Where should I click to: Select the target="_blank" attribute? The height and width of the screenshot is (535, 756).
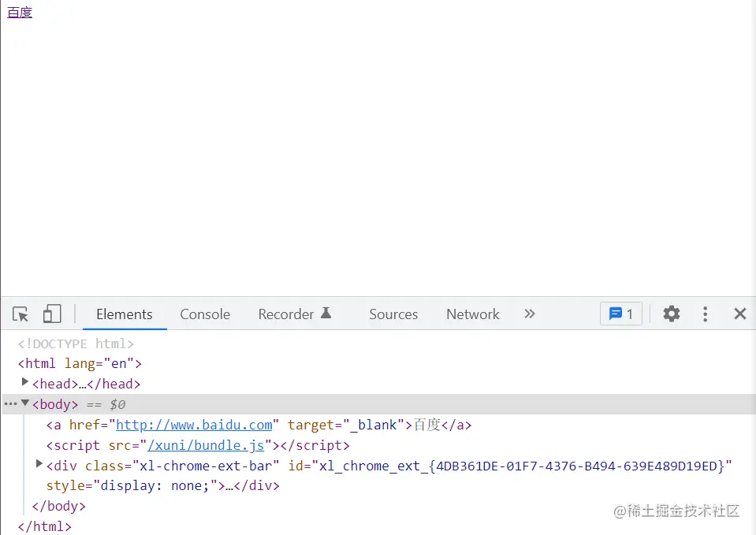(346, 425)
